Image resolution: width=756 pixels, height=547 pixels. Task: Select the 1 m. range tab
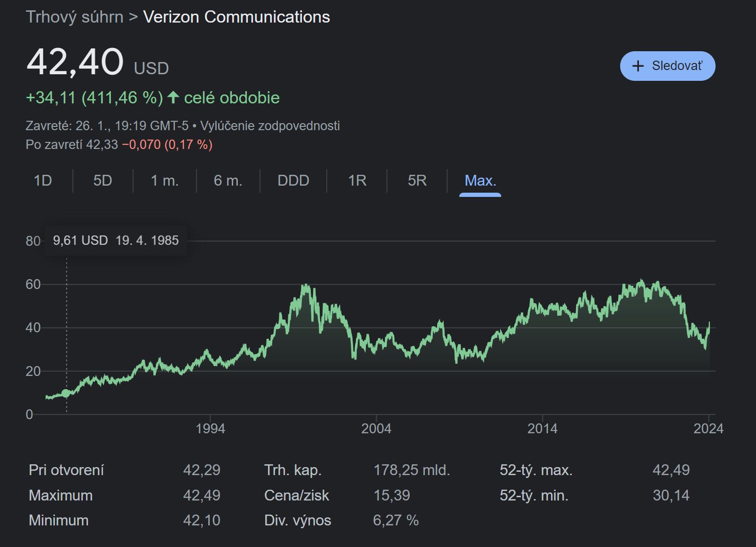click(165, 180)
